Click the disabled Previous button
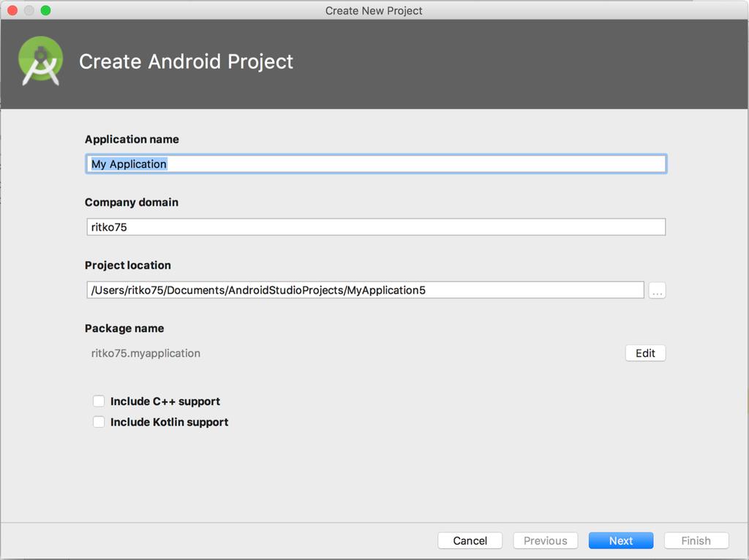This screenshot has height=560, width=749. (x=546, y=540)
